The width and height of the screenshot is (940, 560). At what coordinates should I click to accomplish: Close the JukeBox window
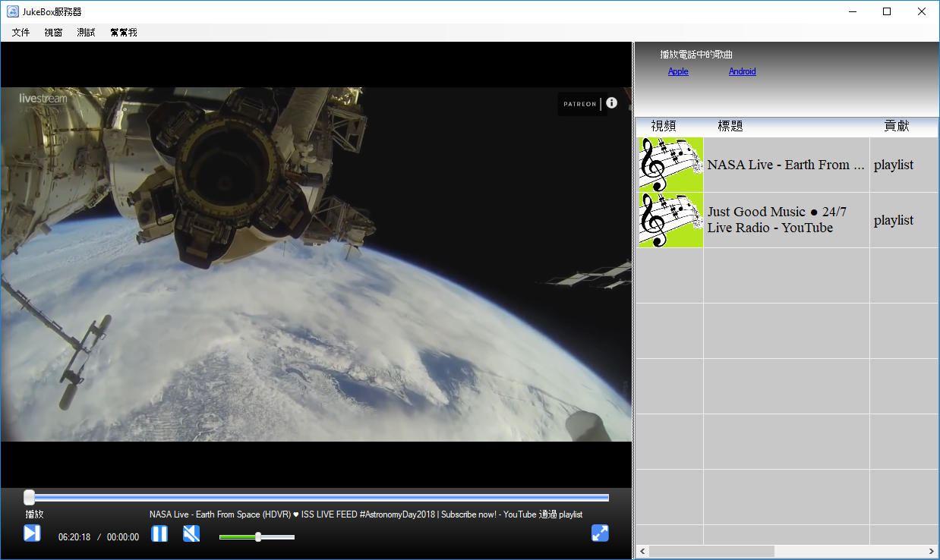(x=921, y=11)
